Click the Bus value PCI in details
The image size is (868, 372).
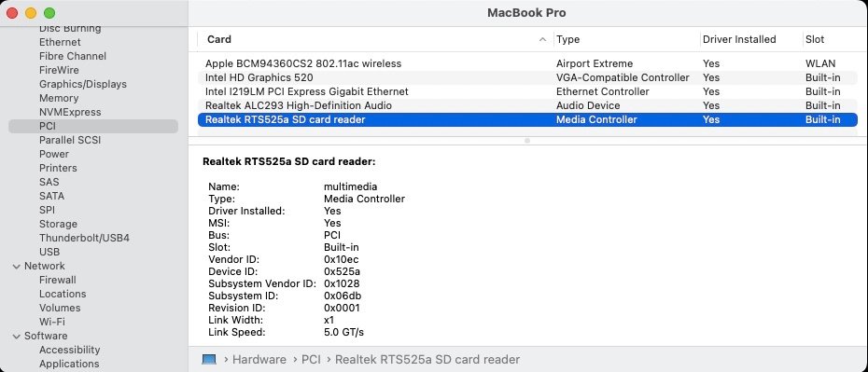click(x=332, y=236)
